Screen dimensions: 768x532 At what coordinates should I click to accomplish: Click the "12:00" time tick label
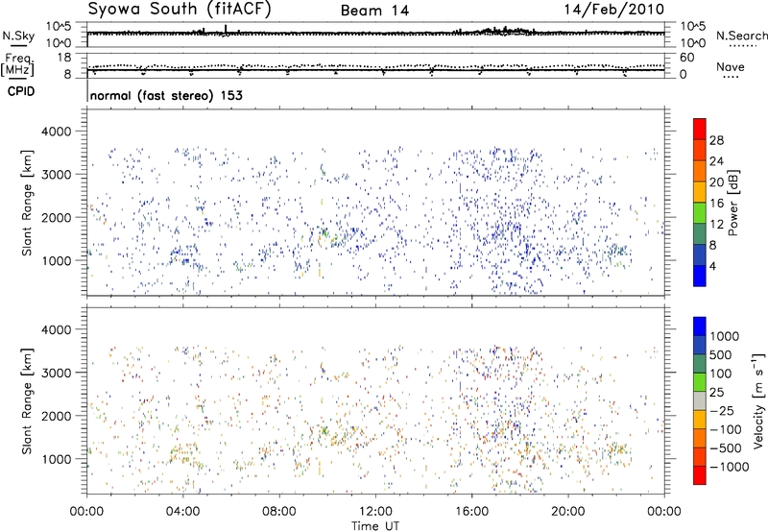[375, 512]
